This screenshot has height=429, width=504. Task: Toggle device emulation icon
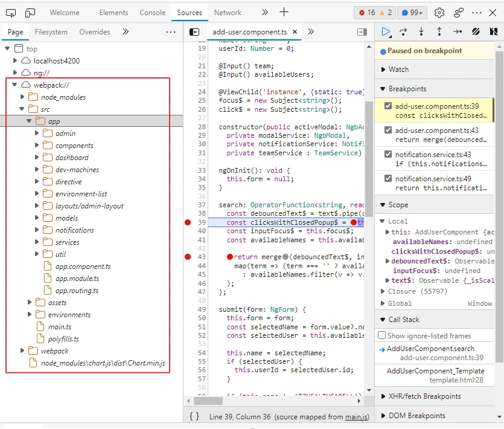pyautogui.click(x=30, y=13)
